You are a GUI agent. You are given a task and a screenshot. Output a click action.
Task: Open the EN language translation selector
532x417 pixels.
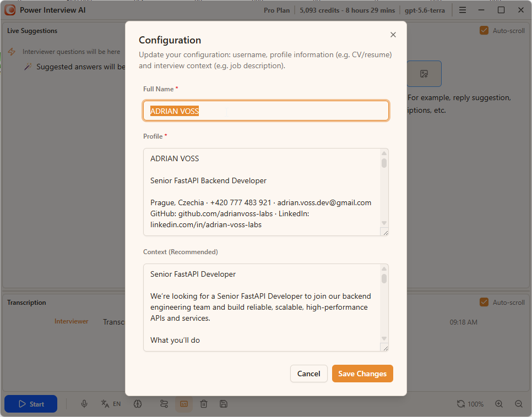point(111,404)
